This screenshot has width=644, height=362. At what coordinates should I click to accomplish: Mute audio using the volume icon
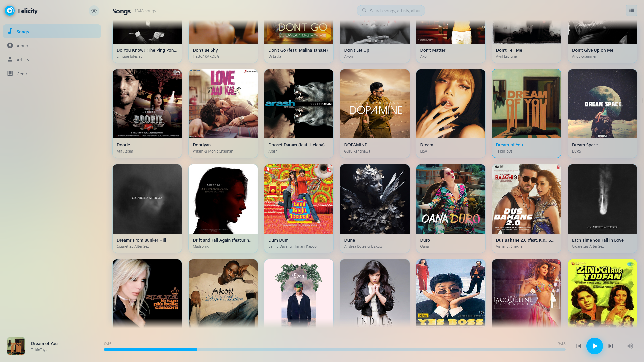tap(630, 346)
